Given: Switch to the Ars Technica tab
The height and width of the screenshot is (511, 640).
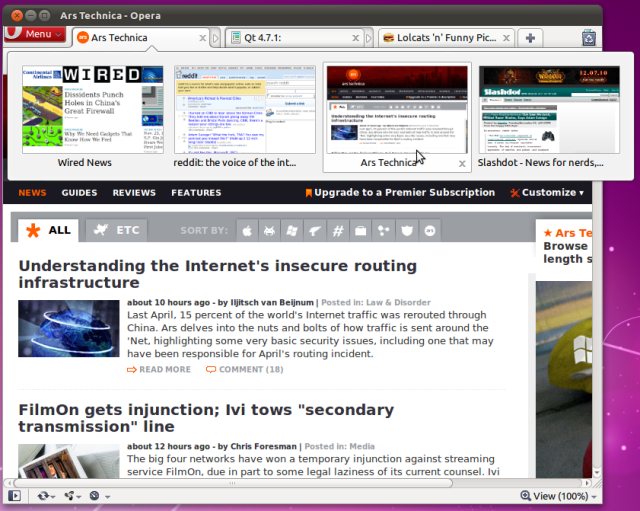Looking at the screenshot, I should tap(141, 38).
